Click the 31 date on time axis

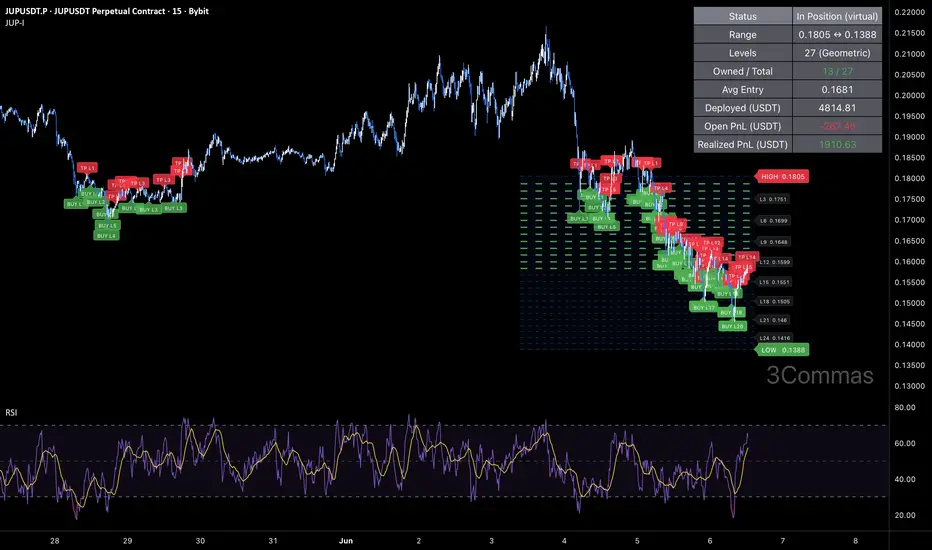[x=273, y=540]
